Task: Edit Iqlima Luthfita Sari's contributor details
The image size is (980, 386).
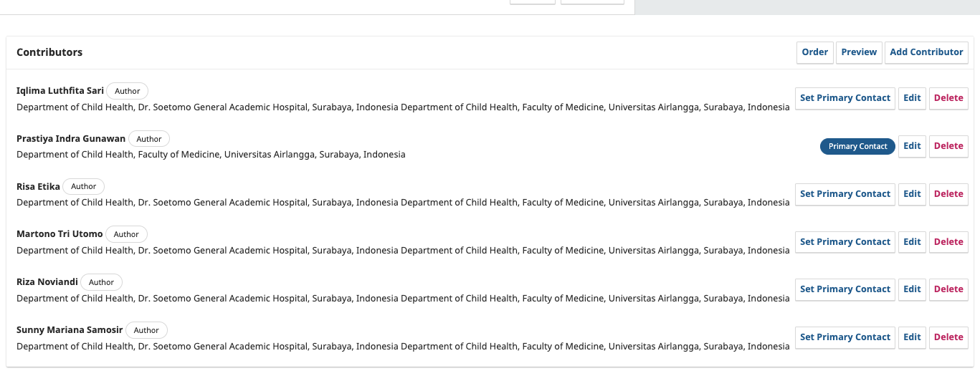Action: 912,98
